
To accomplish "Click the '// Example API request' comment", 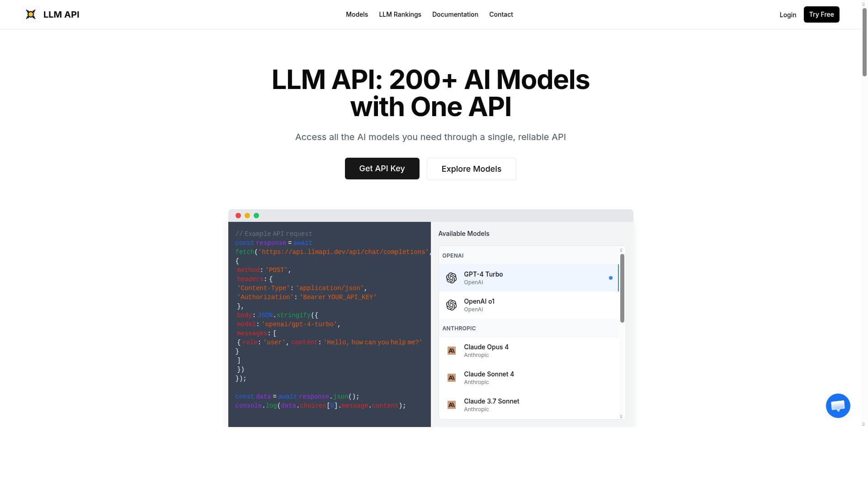I will tap(274, 234).
